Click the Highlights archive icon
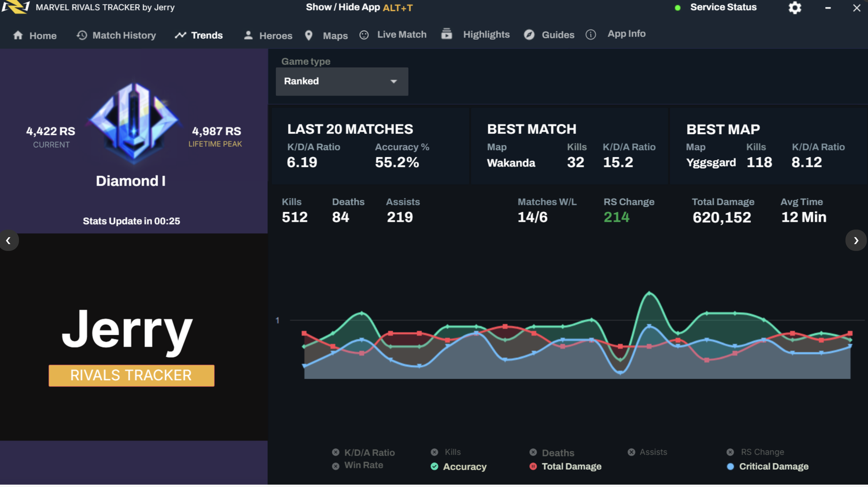 tap(446, 34)
